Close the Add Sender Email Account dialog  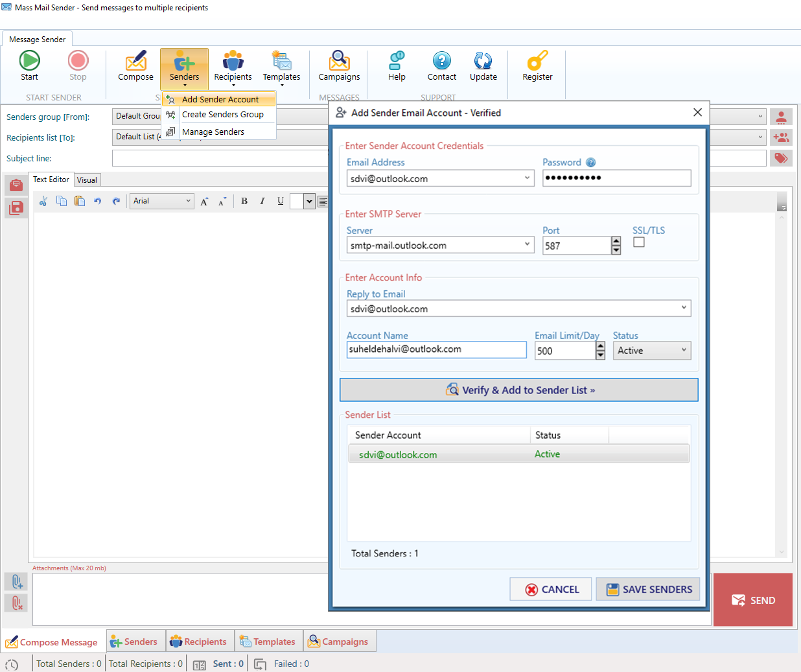click(697, 112)
